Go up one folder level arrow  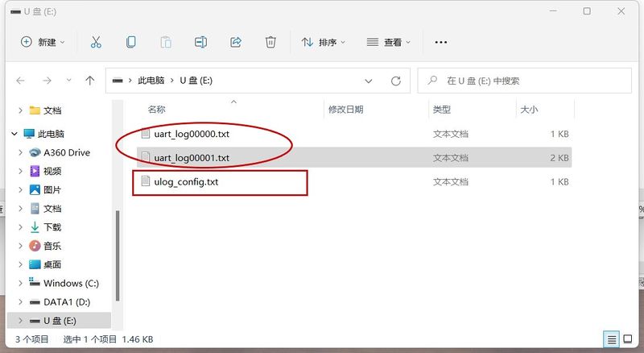coord(90,81)
